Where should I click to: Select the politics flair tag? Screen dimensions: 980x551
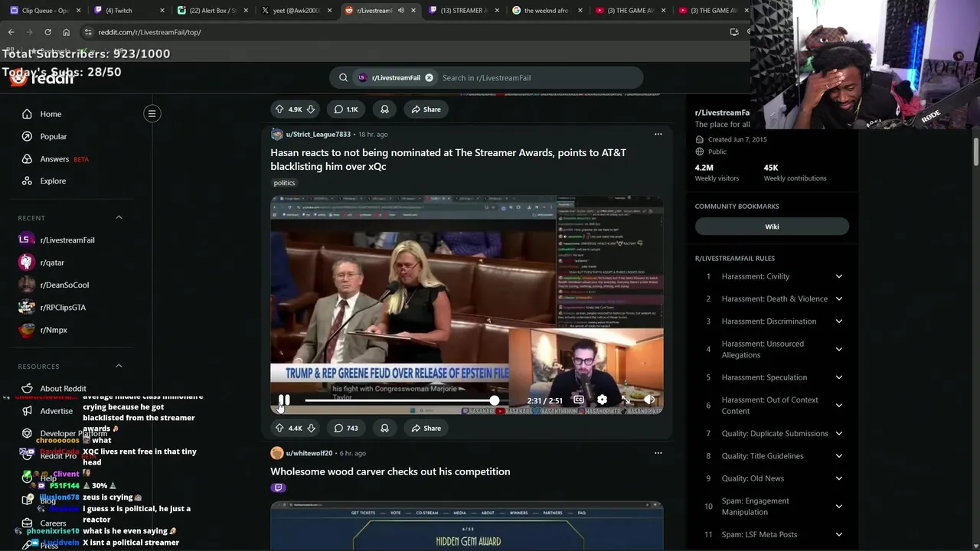pyautogui.click(x=284, y=183)
